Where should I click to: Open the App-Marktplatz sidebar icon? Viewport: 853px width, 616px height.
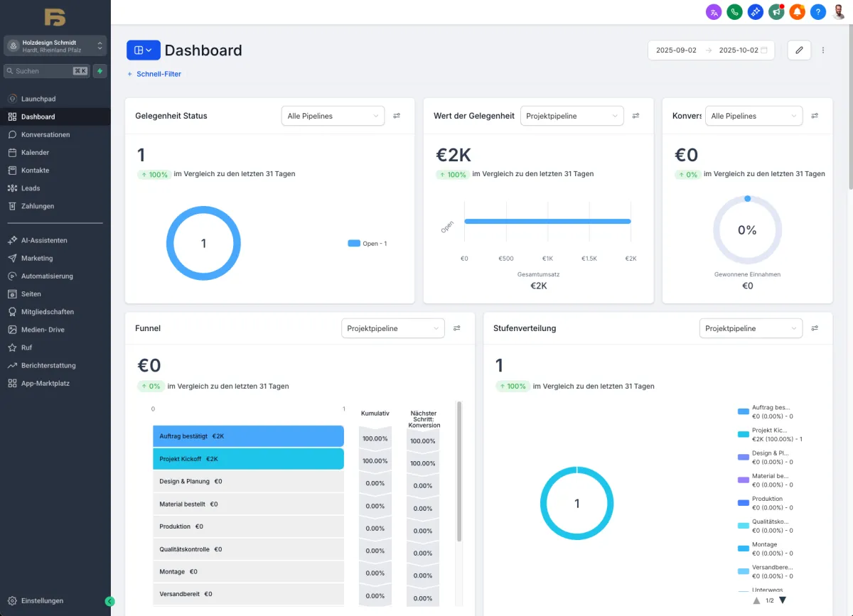click(13, 383)
